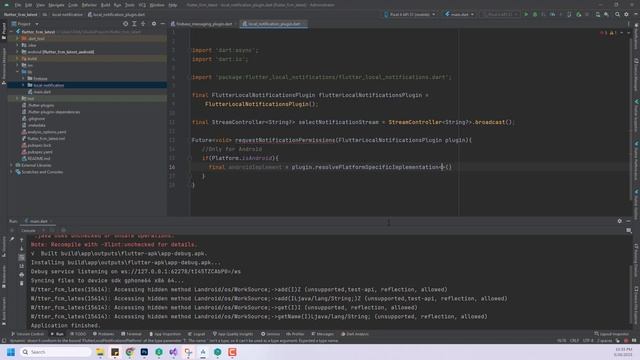Collapse the lib folder
Viewport: 640px width, 360px height.
(18, 72)
